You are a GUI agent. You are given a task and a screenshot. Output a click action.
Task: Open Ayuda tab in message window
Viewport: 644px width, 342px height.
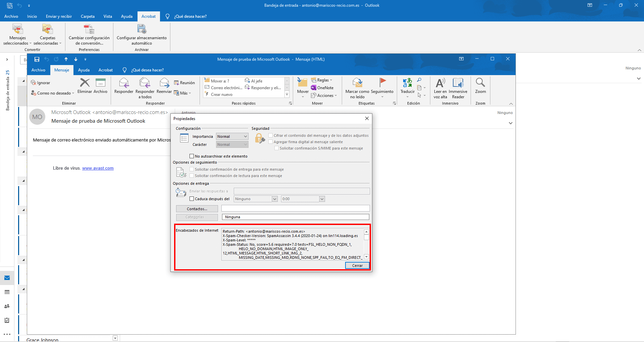tap(84, 70)
